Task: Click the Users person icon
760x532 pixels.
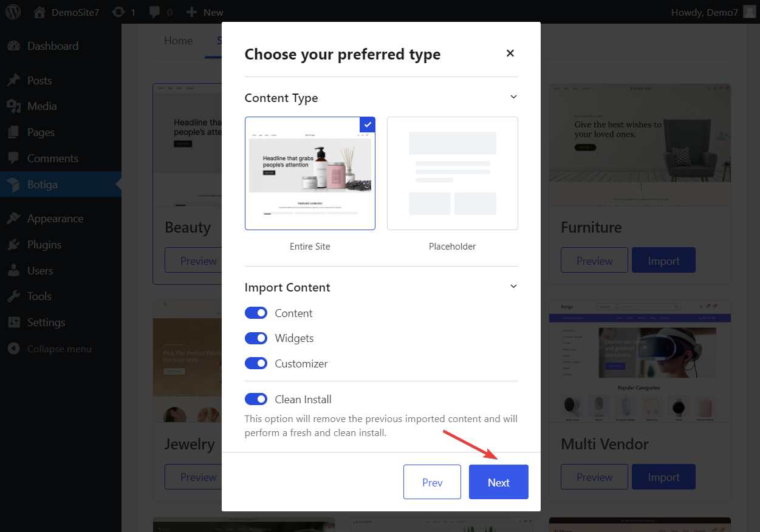Action: [13, 271]
